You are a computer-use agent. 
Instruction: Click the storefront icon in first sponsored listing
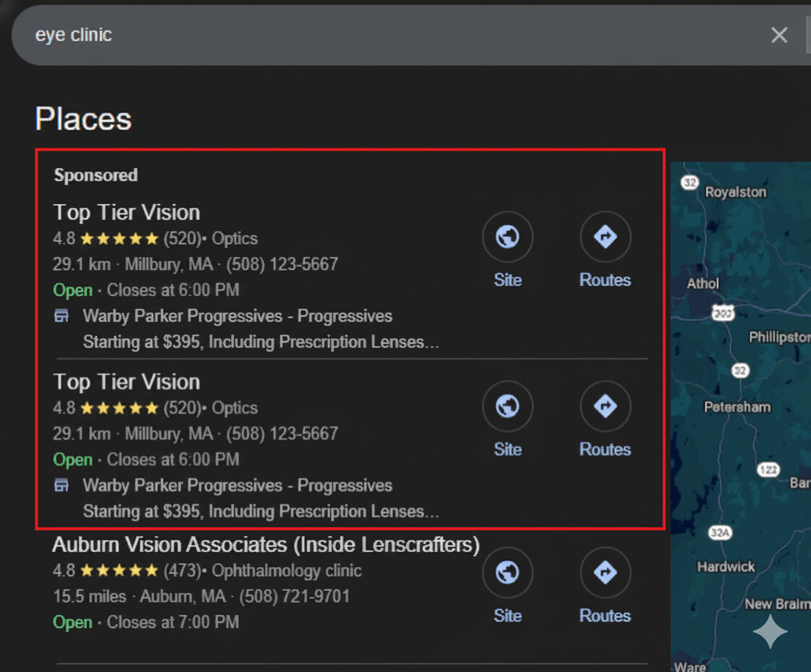click(x=62, y=316)
